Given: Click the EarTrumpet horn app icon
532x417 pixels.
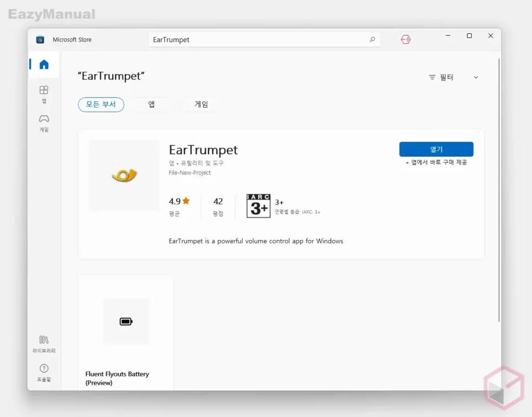Looking at the screenshot, I should (124, 176).
